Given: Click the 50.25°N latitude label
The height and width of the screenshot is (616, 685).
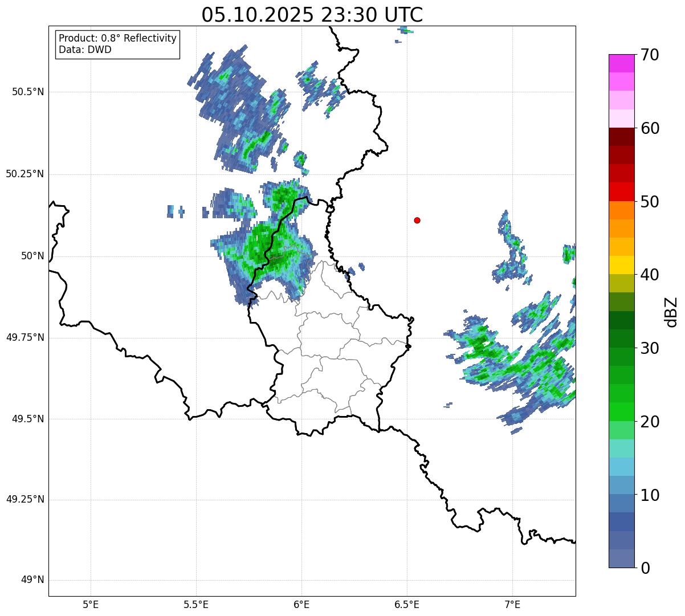Looking at the screenshot, I should [x=25, y=174].
